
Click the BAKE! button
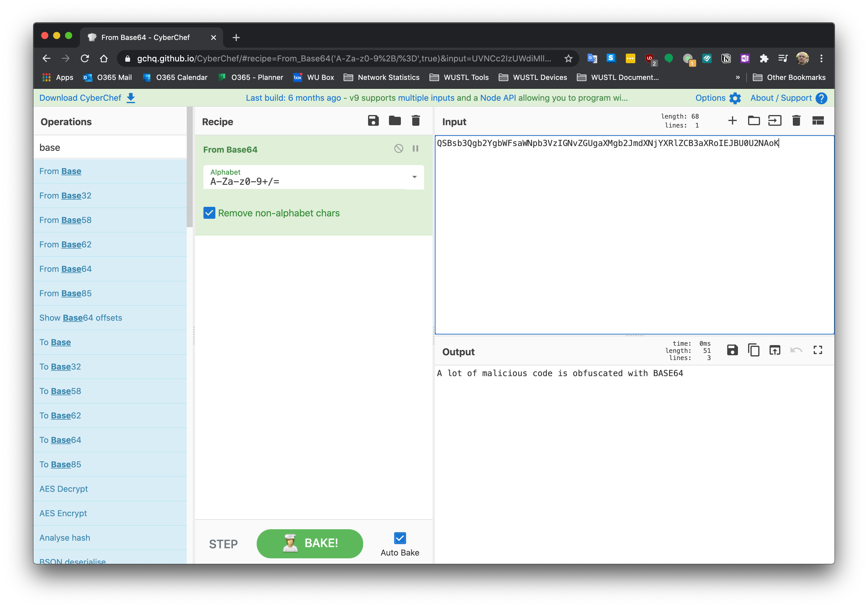pyautogui.click(x=310, y=543)
